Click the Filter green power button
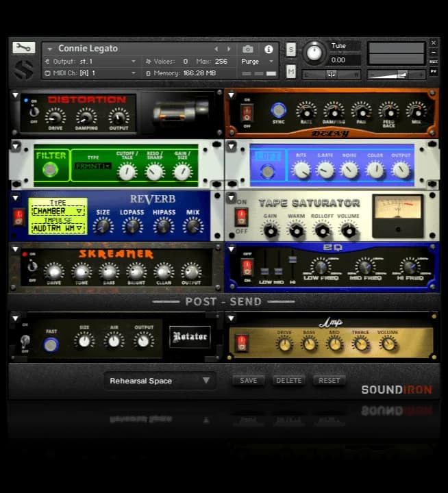The width and height of the screenshot is (448, 493). click(50, 170)
